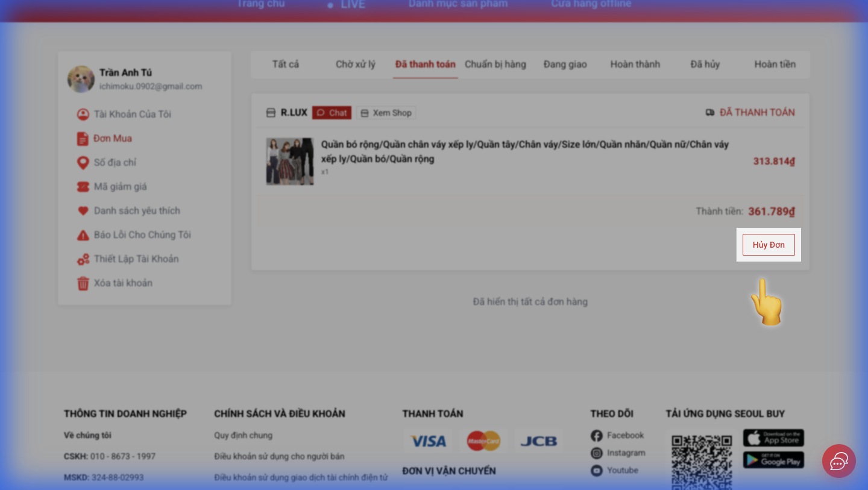Click the red Chat button for R.LUX
Viewport: 868px width, 490px height.
coord(332,113)
